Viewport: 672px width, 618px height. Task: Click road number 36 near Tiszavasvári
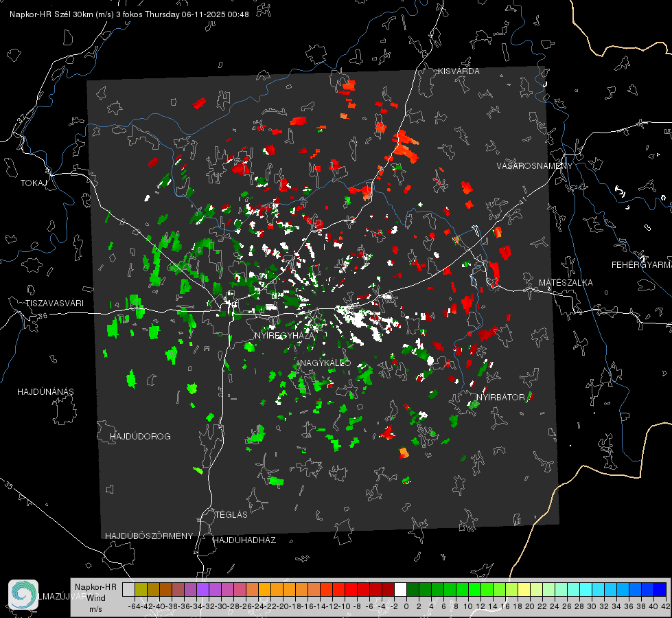pyautogui.click(x=43, y=316)
